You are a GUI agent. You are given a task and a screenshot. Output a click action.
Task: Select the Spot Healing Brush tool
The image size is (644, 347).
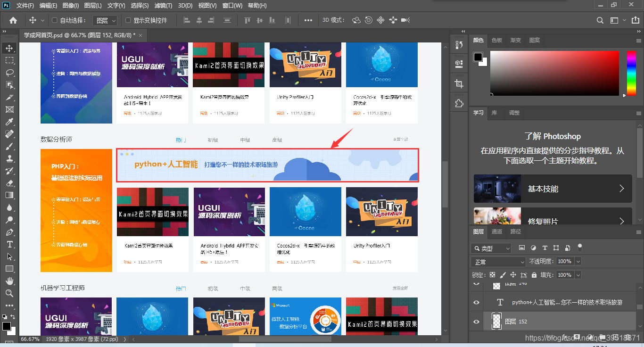[9, 134]
